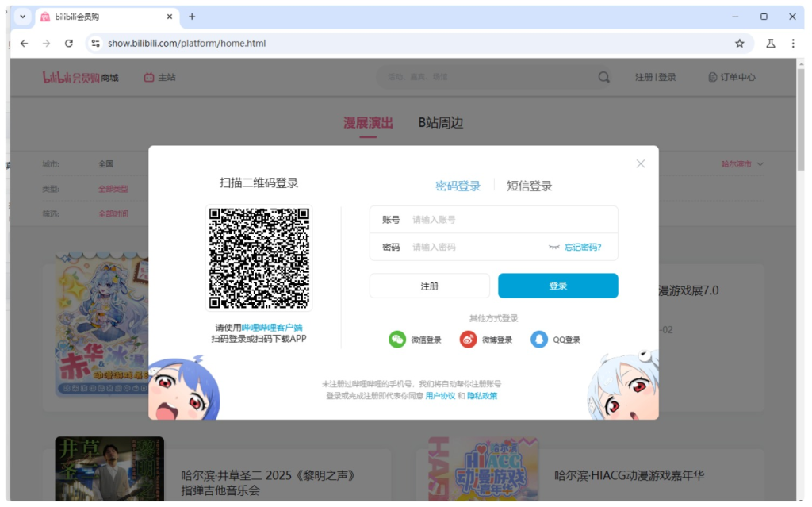
Task: View site information icon in address bar
Action: click(x=95, y=44)
